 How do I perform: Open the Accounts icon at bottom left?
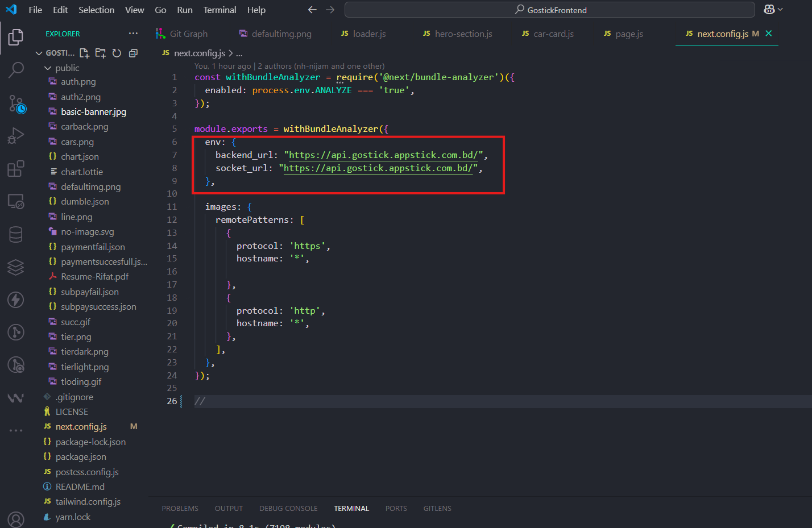16,518
